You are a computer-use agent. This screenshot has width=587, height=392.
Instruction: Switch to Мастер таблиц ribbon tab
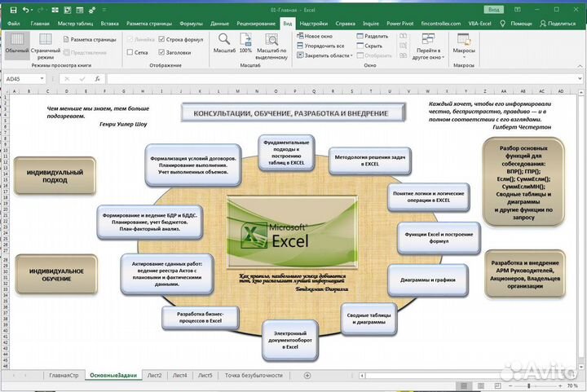75,23
